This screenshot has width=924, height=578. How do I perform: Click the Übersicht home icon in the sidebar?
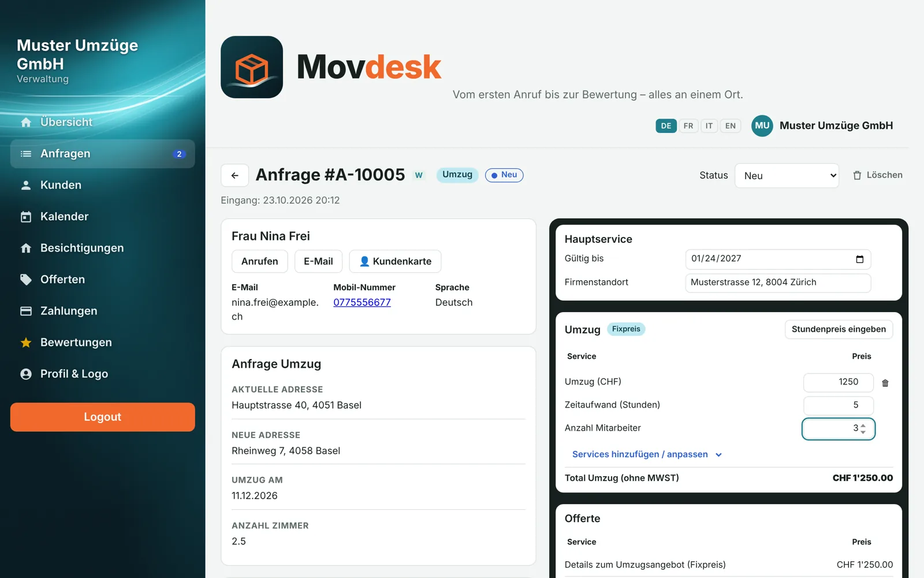tap(26, 123)
